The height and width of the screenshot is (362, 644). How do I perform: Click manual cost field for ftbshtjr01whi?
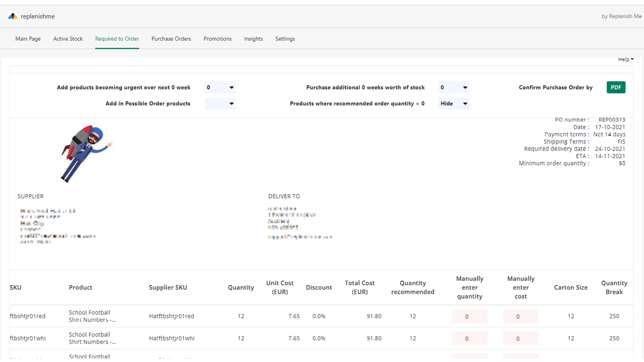[521, 338]
